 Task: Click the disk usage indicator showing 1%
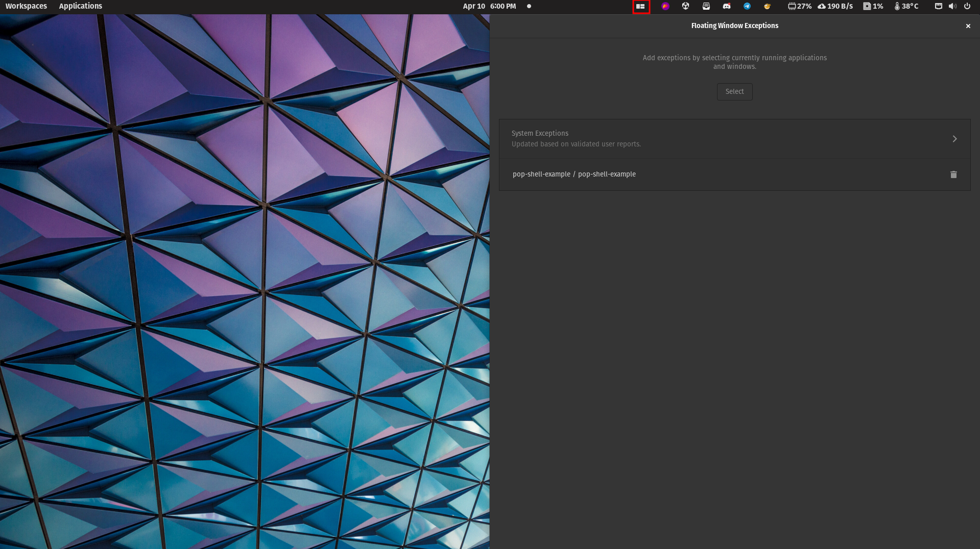pyautogui.click(x=872, y=6)
